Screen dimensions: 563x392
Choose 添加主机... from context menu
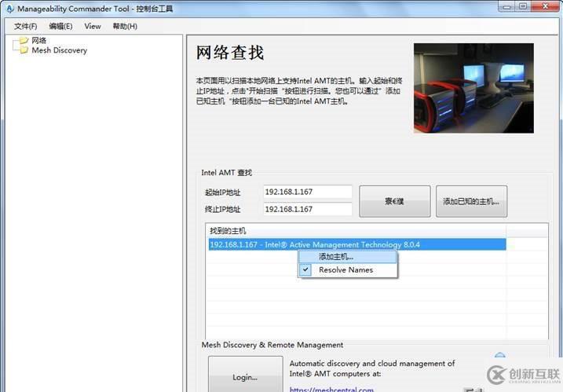pyautogui.click(x=348, y=257)
